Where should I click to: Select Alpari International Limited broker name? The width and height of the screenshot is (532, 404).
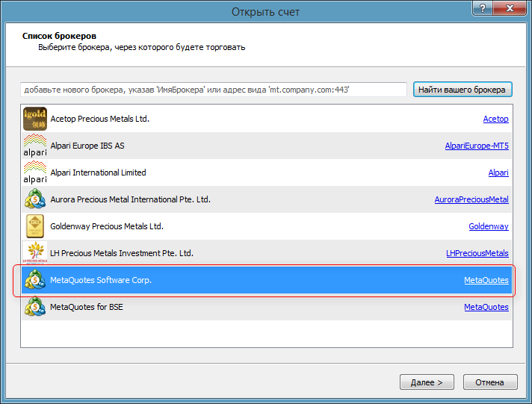tap(98, 173)
